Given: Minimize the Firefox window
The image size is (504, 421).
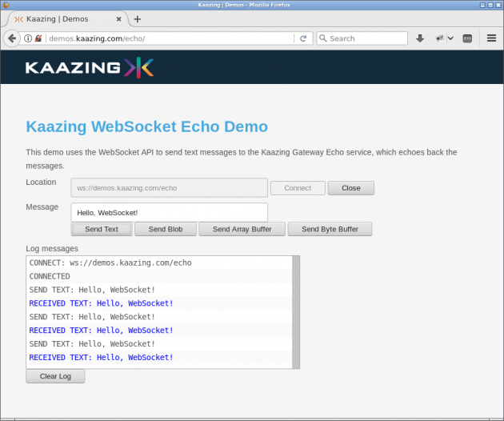Looking at the screenshot, I should 482,5.
